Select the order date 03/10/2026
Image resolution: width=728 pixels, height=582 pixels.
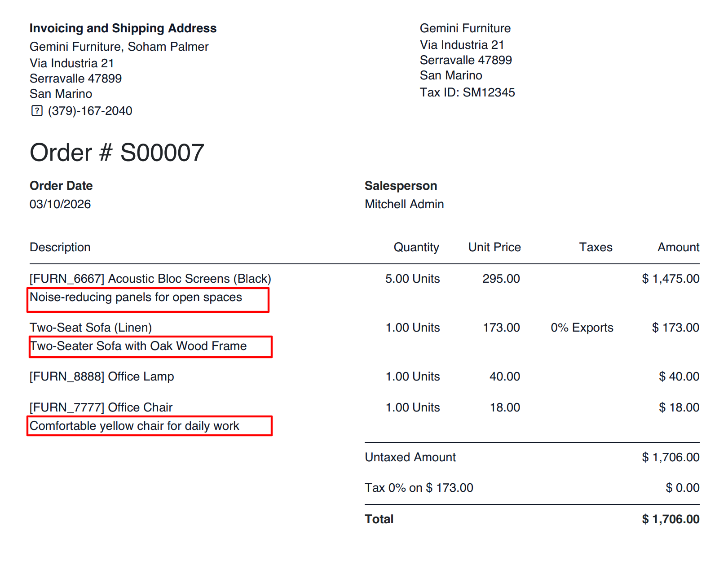click(60, 204)
